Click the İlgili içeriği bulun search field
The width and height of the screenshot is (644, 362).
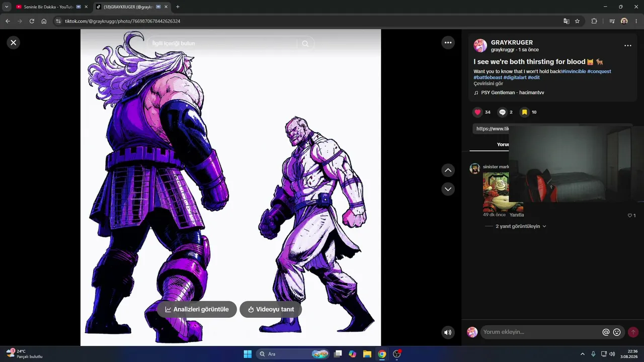pos(221,44)
